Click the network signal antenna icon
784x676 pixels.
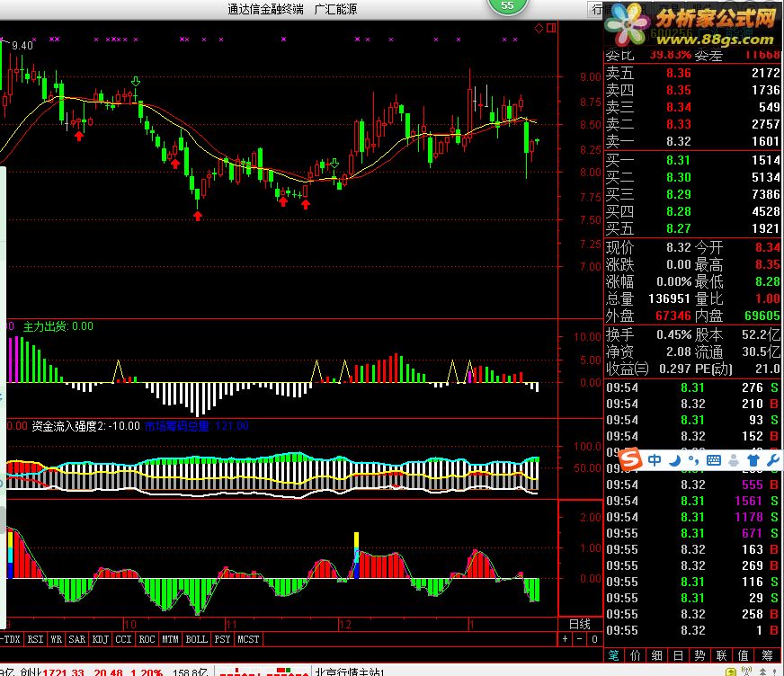point(747,671)
